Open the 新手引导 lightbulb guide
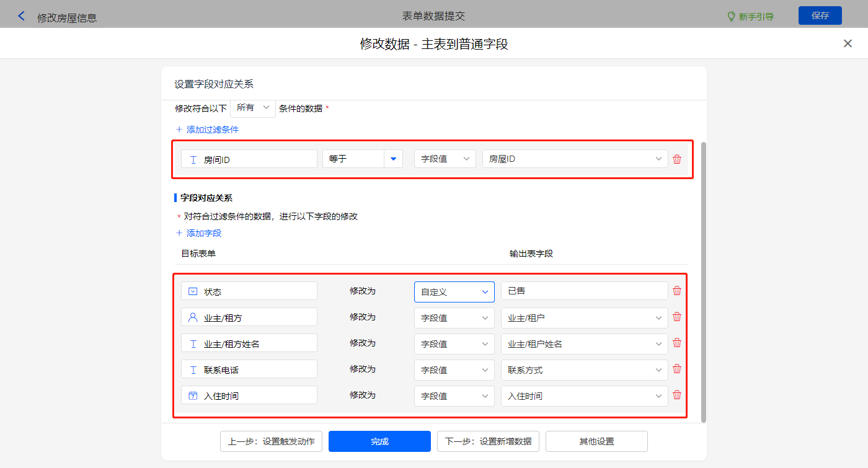This screenshot has width=868, height=468. click(x=751, y=17)
